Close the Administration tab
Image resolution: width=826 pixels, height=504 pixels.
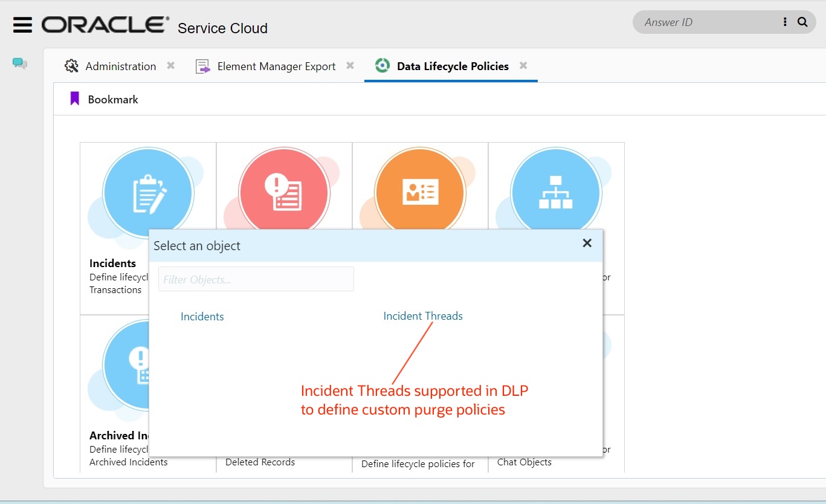click(171, 65)
